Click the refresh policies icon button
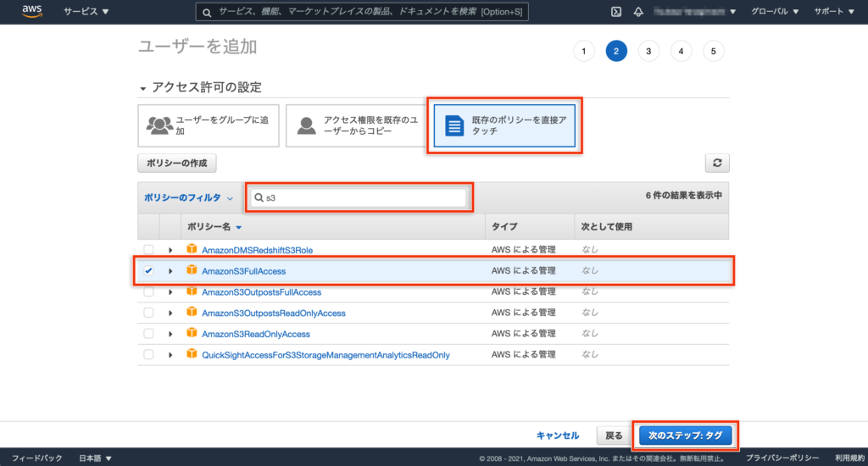This screenshot has height=466, width=868. (717, 163)
